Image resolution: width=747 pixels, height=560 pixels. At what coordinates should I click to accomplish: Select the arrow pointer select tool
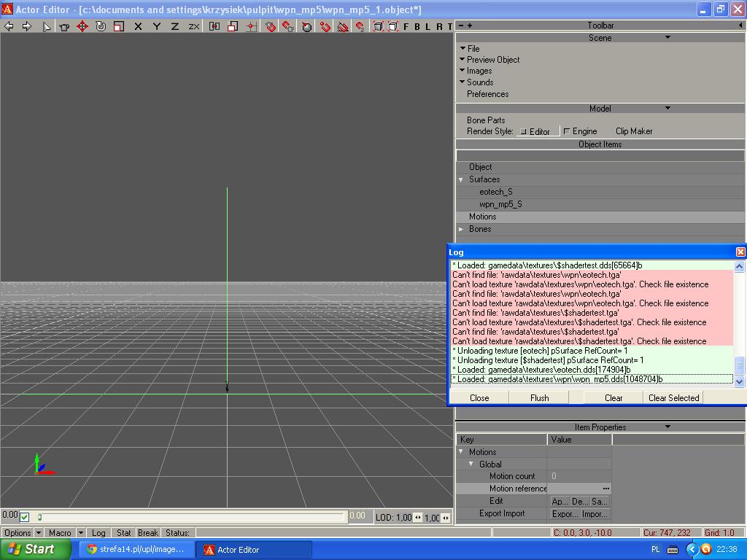[47, 26]
